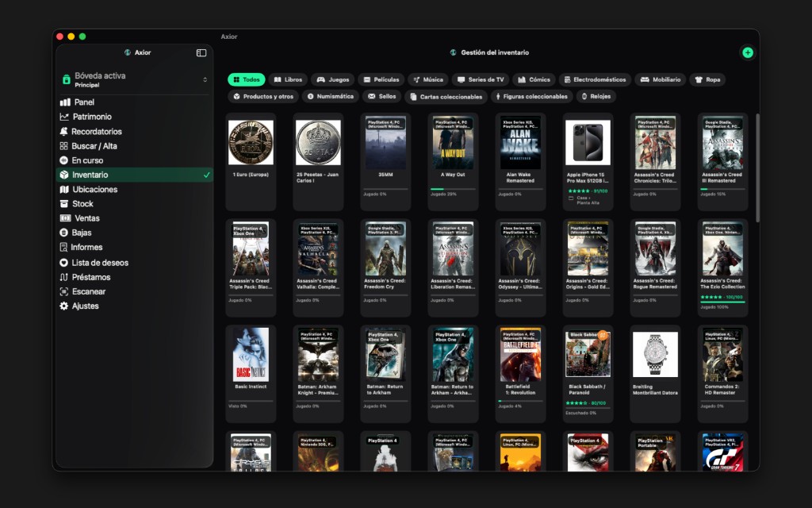Screen dimensions: 812x508
Task: Open Commandos 2: HD Remaster cover
Action: pos(722,355)
